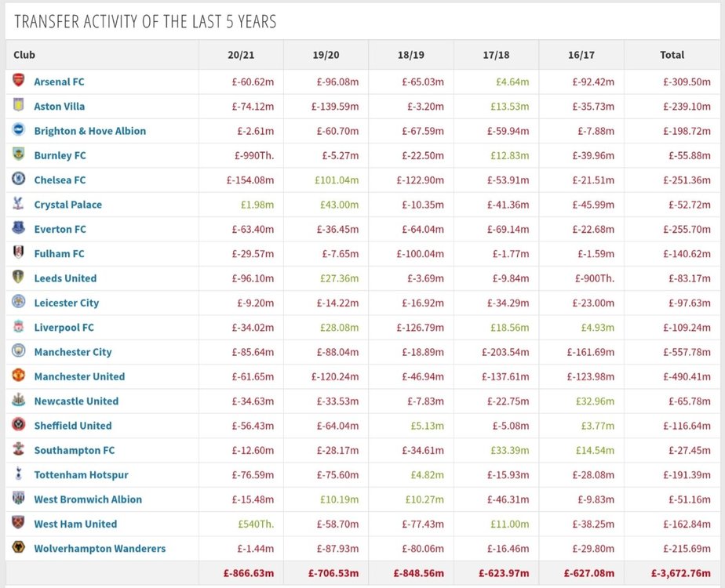Open the Manchester City club link
This screenshot has width=725, height=588.
pyautogui.click(x=73, y=352)
